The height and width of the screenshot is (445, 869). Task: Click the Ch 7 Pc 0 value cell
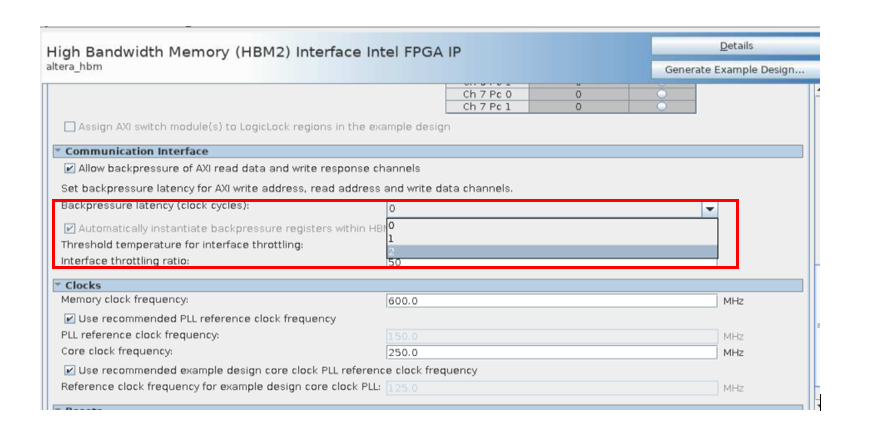click(x=578, y=94)
